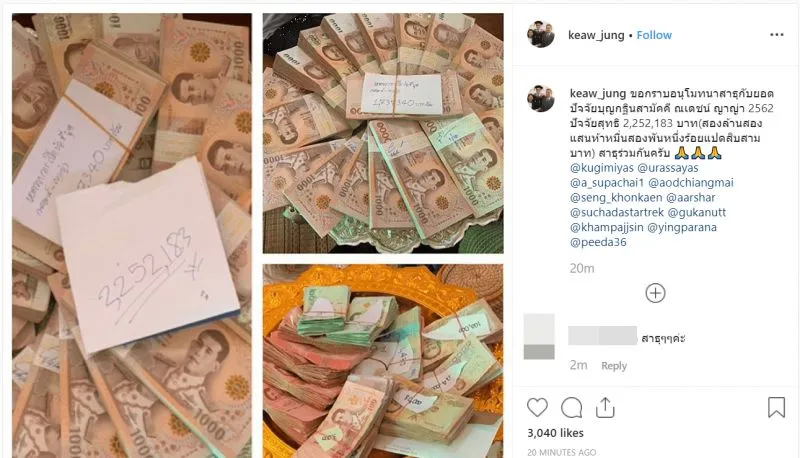Viewport: 800px width, 458px height.
Task: Open the keaw_jung username in the header
Action: click(596, 35)
